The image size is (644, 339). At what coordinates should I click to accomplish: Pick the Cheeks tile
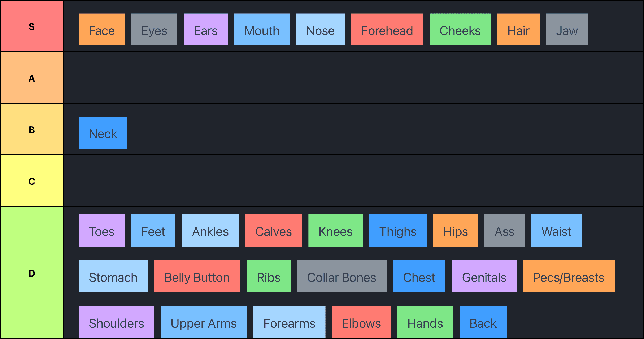point(460,30)
